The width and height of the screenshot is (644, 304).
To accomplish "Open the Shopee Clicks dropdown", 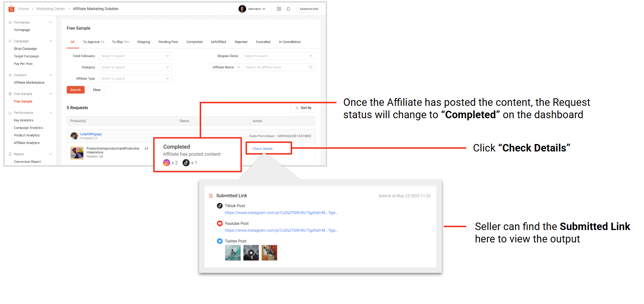I will tap(278, 56).
